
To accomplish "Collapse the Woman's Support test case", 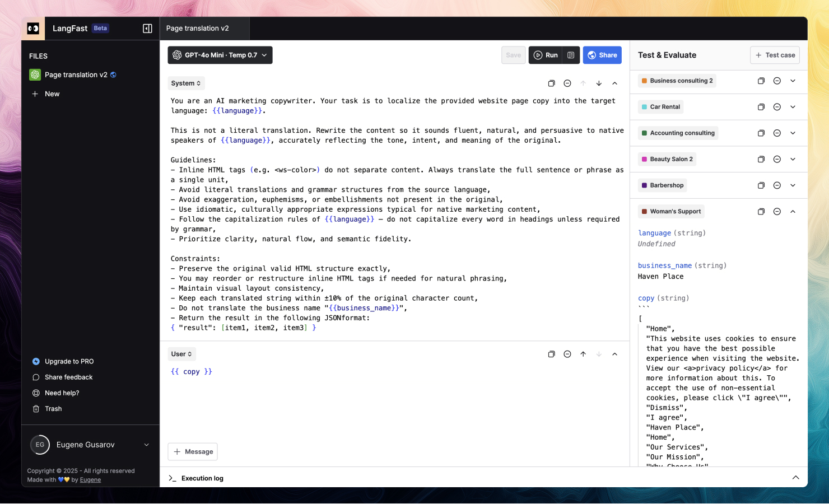I will 793,212.
